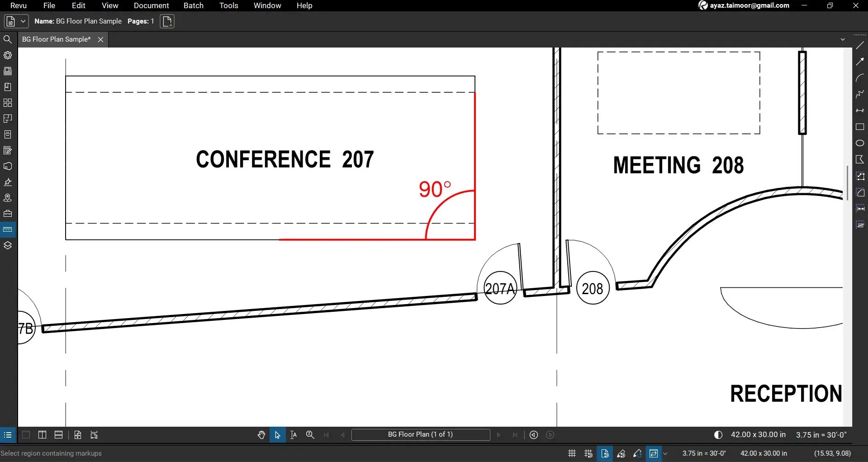Image resolution: width=868 pixels, height=462 pixels.
Task: Open the Forms panel icon
Action: (x=8, y=150)
